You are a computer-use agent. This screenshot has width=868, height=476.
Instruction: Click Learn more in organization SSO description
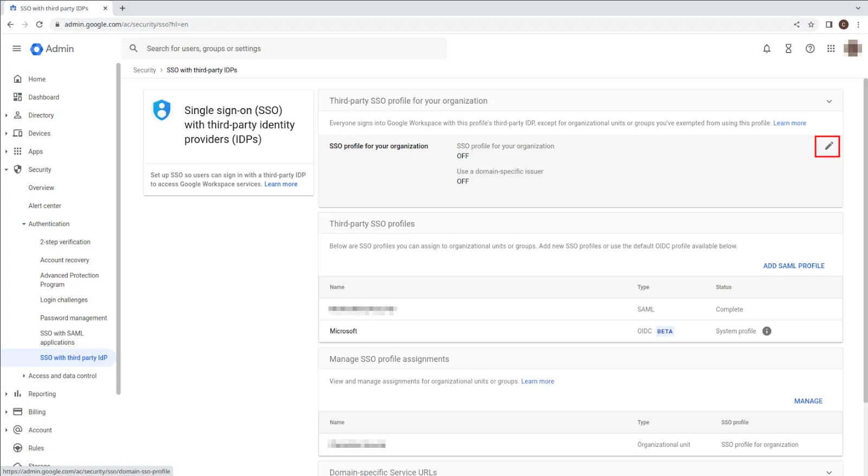point(789,123)
